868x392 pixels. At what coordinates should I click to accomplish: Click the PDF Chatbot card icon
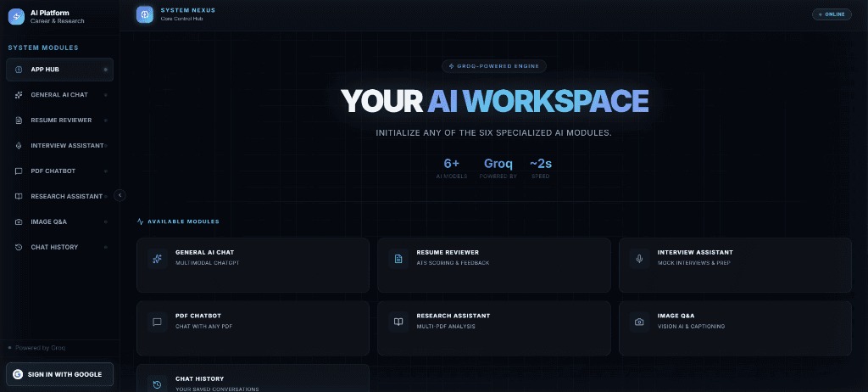tap(157, 322)
